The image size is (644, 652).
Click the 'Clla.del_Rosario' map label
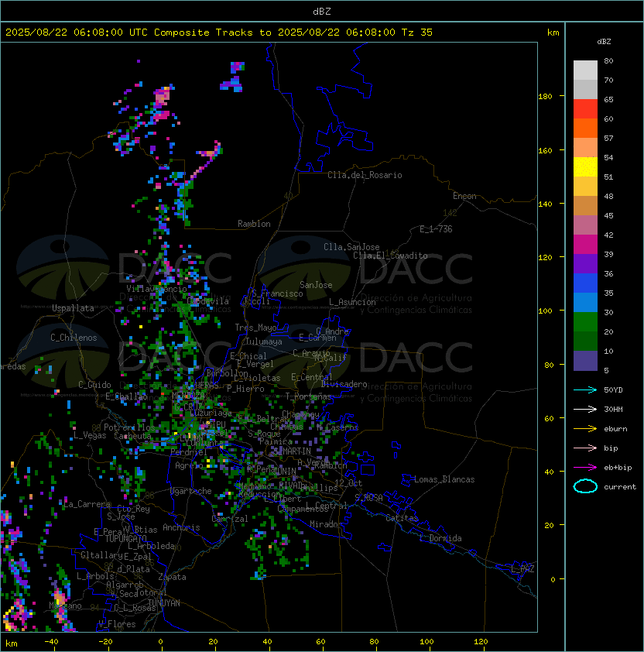[x=365, y=175]
